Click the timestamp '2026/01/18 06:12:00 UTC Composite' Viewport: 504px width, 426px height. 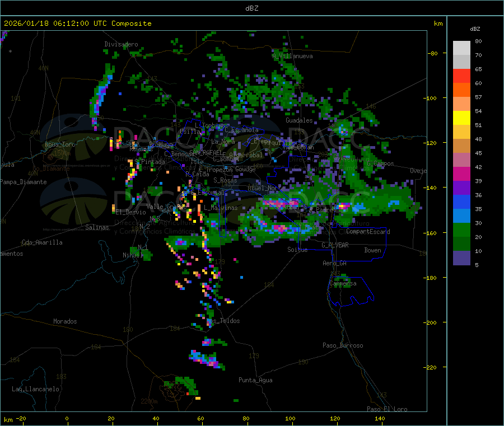pos(77,24)
